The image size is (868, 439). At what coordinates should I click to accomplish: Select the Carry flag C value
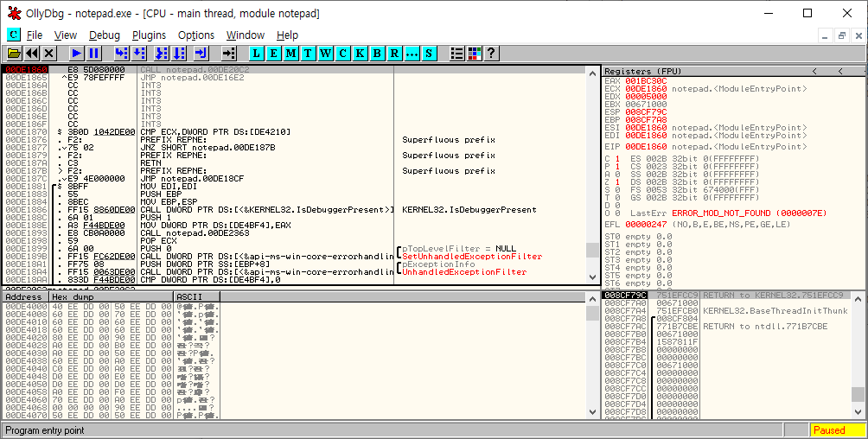[617, 159]
